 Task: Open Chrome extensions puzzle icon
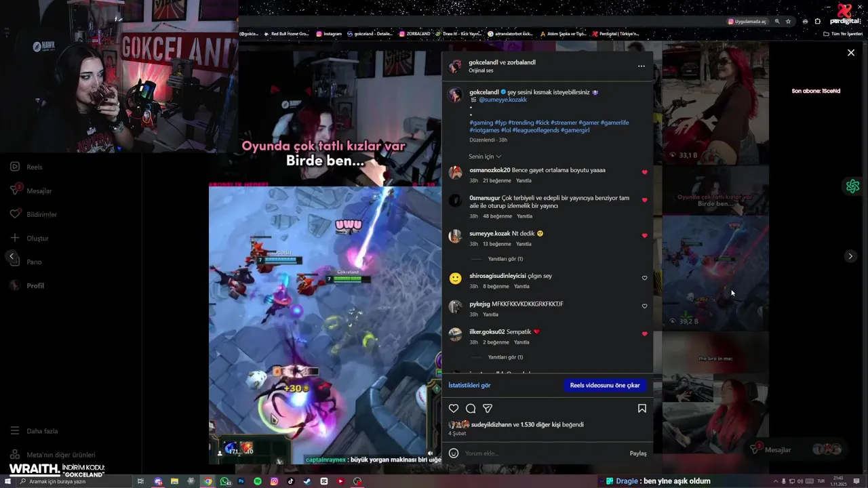click(818, 22)
